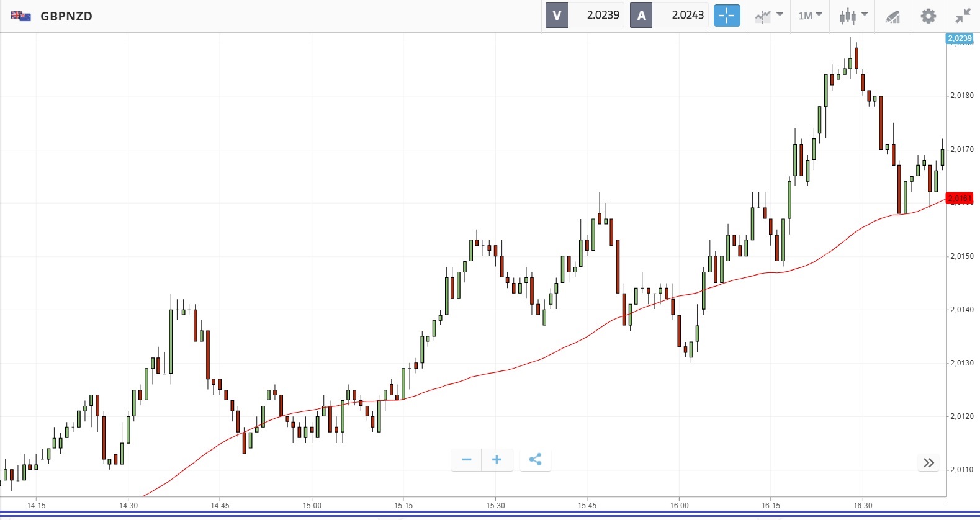Open the candlestick chart type dropdown
Viewport: 980px width, 520px height.
[x=853, y=16]
